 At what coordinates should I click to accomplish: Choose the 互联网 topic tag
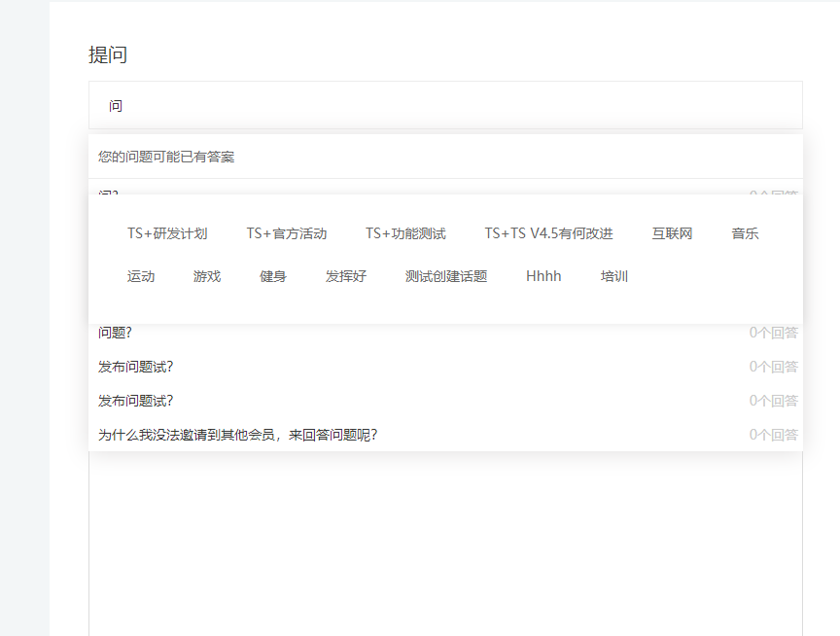click(673, 233)
